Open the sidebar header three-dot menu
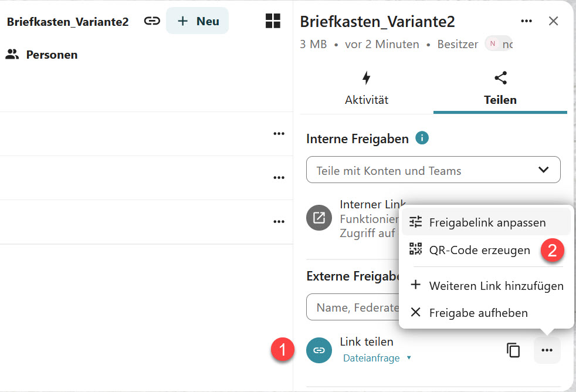This screenshot has height=392, width=576. pos(527,21)
